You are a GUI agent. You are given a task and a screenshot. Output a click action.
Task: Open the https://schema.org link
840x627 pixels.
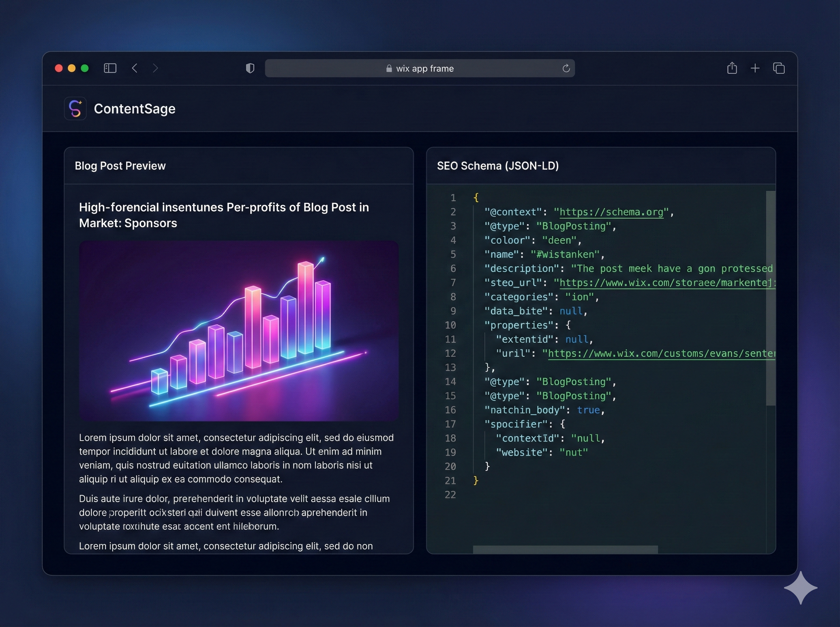coord(611,212)
